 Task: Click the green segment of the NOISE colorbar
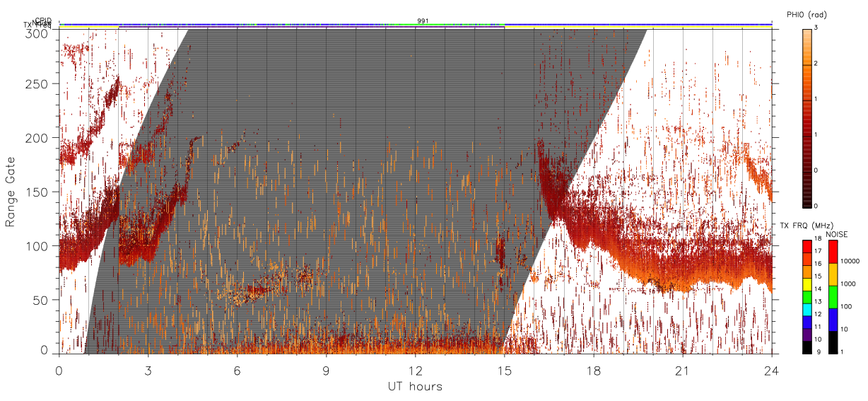(x=833, y=296)
